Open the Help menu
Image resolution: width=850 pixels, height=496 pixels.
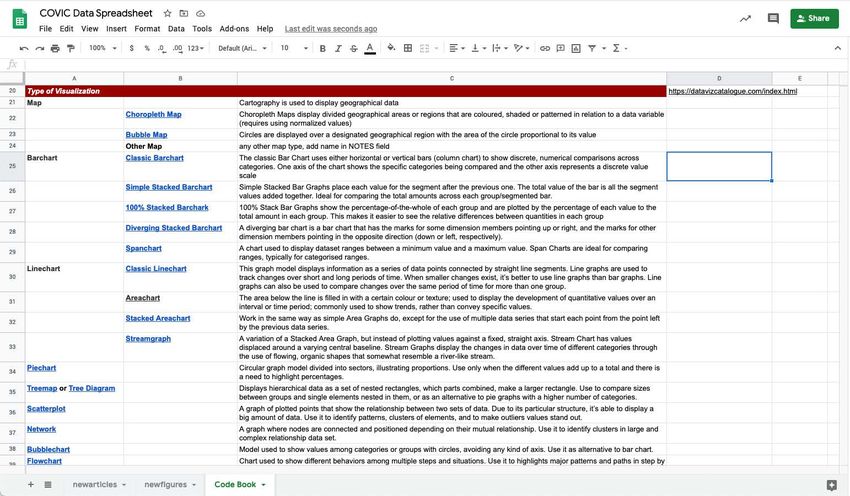pos(265,29)
